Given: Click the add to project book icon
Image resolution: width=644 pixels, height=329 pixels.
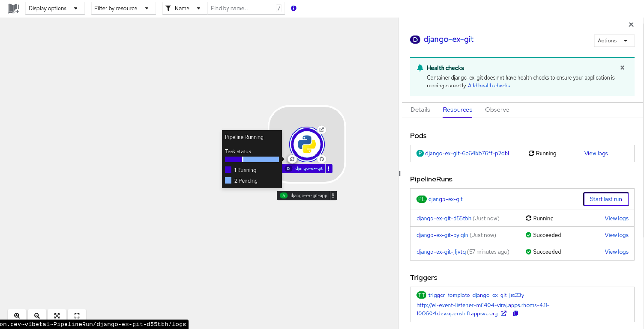Looking at the screenshot, I should coord(13,9).
